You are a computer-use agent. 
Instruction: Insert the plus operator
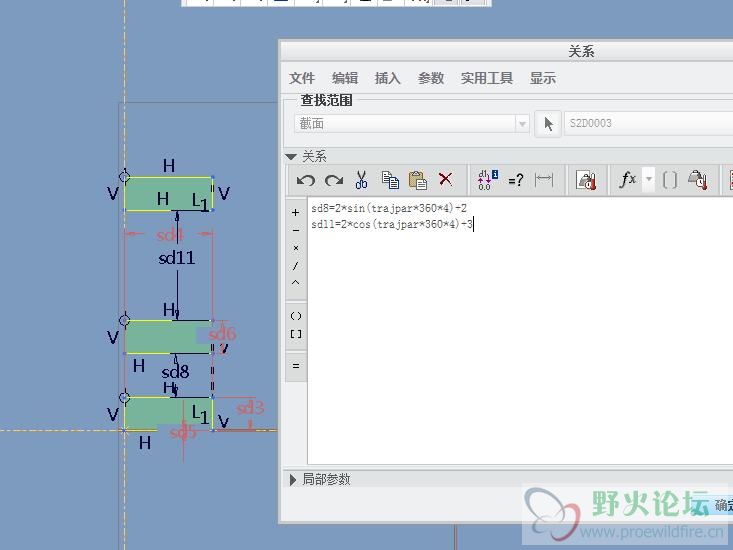pyautogui.click(x=295, y=213)
